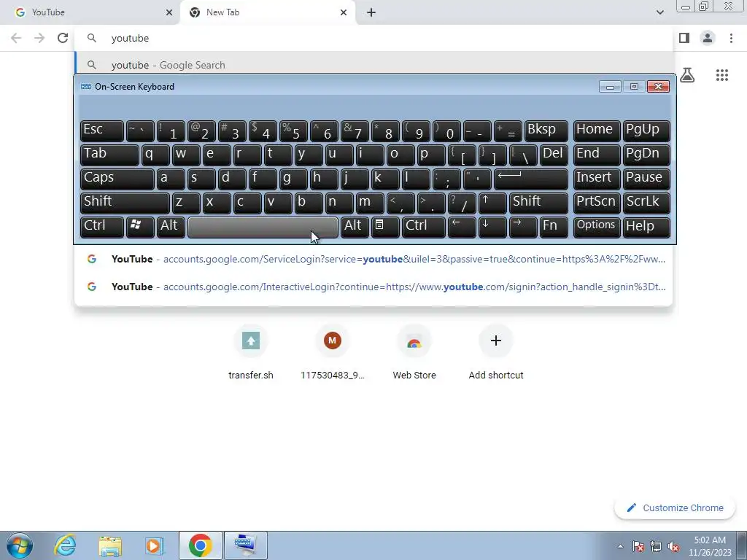Screen dimensions: 747x560
Task: Open the 117530483_9... shortcut
Action: [x=333, y=352]
